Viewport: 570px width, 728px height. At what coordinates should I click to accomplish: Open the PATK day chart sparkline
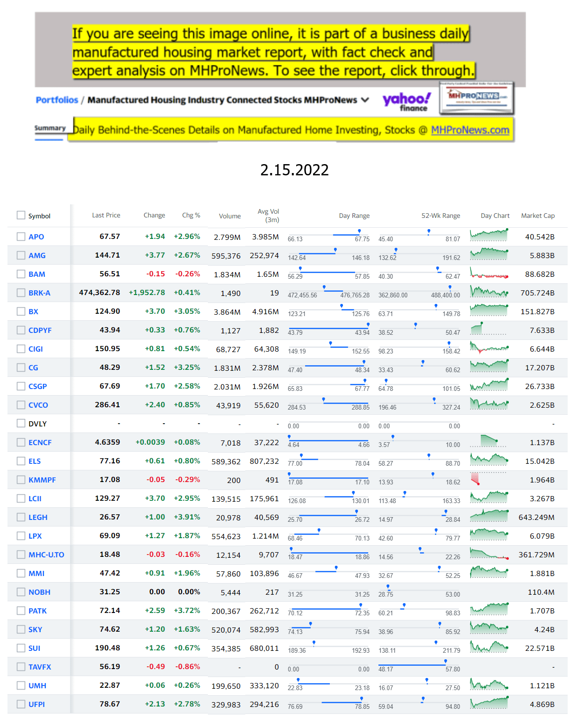(x=489, y=609)
